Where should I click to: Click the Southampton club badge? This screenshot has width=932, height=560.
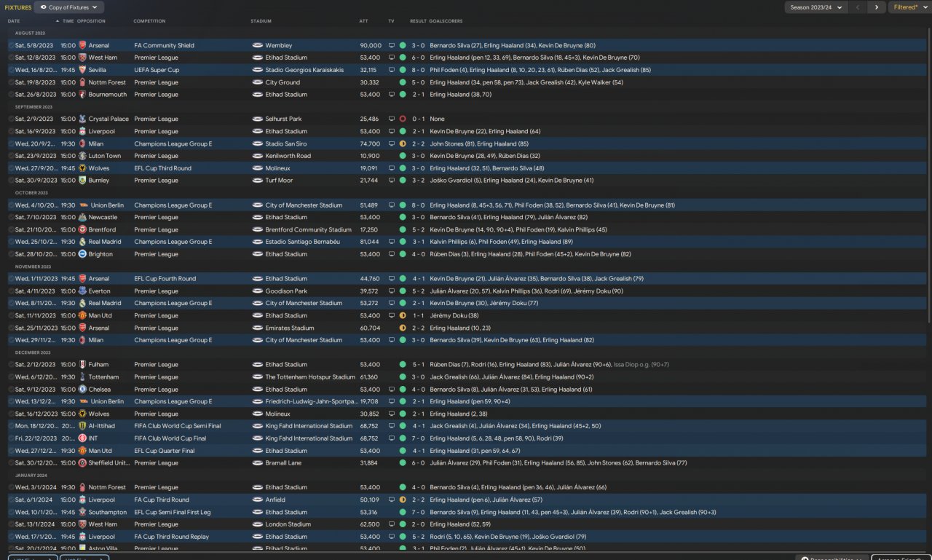pos(82,512)
